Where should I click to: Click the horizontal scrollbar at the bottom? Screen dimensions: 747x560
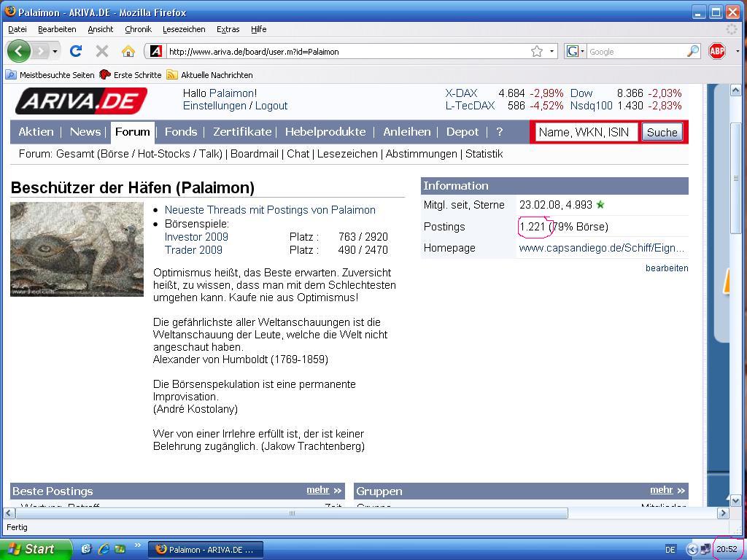point(292,513)
